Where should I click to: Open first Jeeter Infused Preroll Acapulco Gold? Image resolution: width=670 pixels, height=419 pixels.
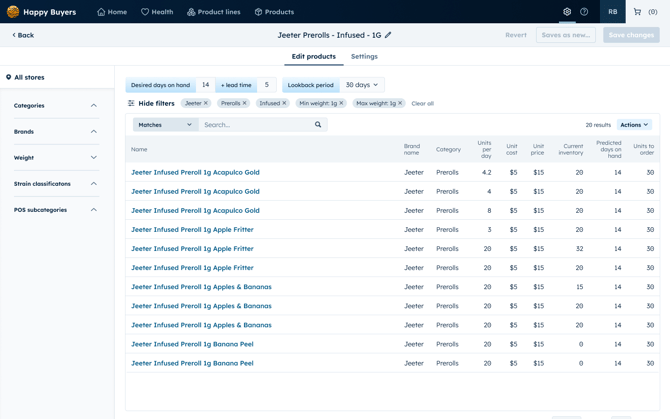click(195, 172)
